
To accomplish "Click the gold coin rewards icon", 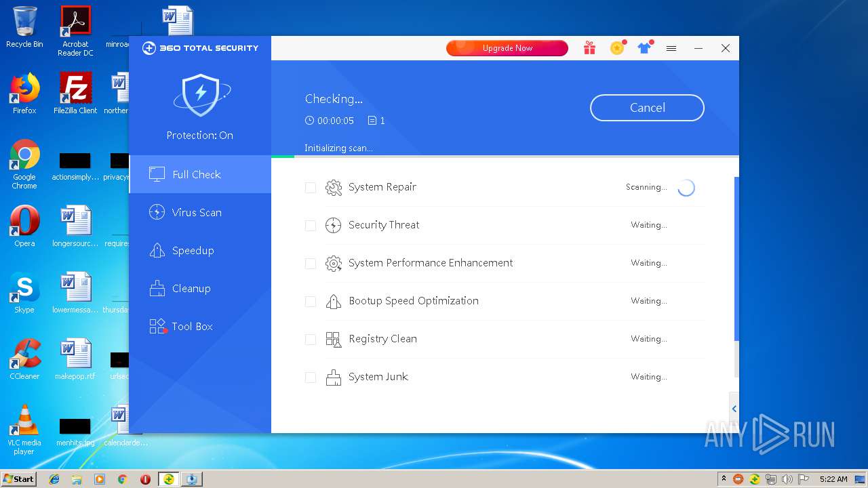I will (617, 48).
